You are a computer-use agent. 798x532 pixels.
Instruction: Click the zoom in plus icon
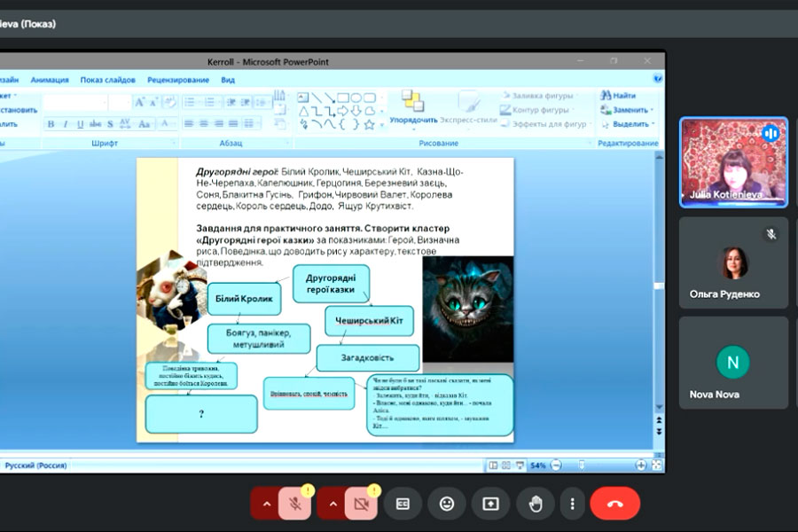coord(640,465)
